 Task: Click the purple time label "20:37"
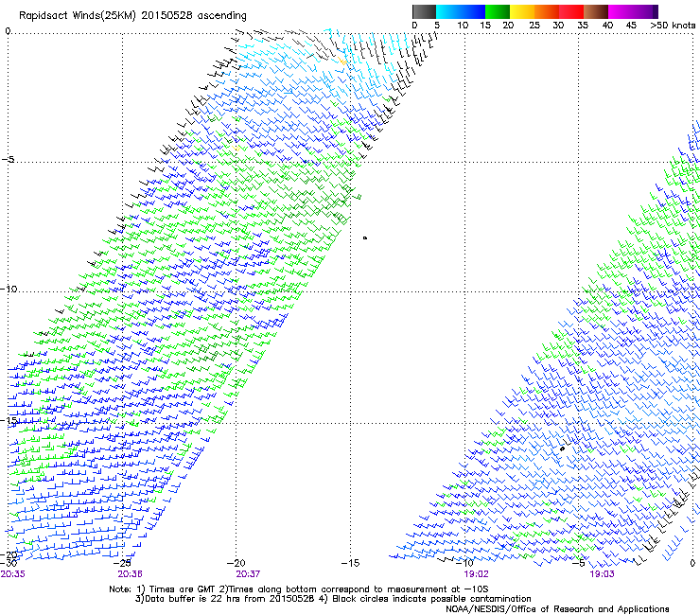tap(248, 574)
